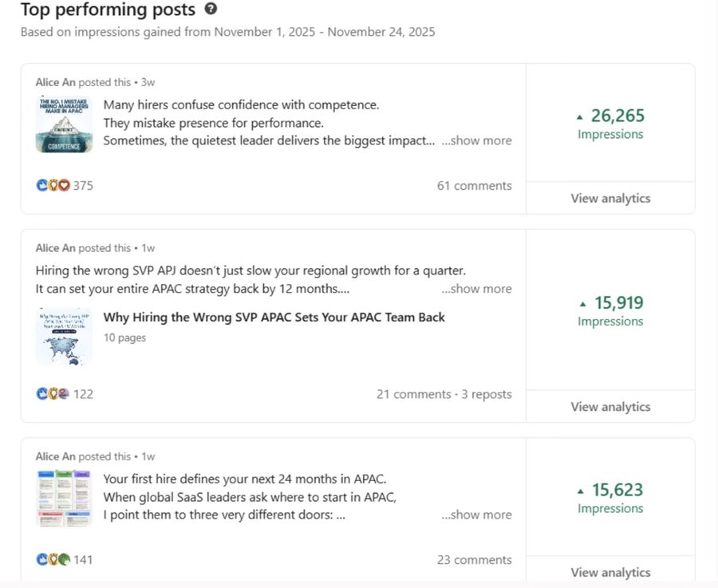The image size is (718, 588).
Task: Expand show more on confidence vs competence post
Action: tap(477, 140)
